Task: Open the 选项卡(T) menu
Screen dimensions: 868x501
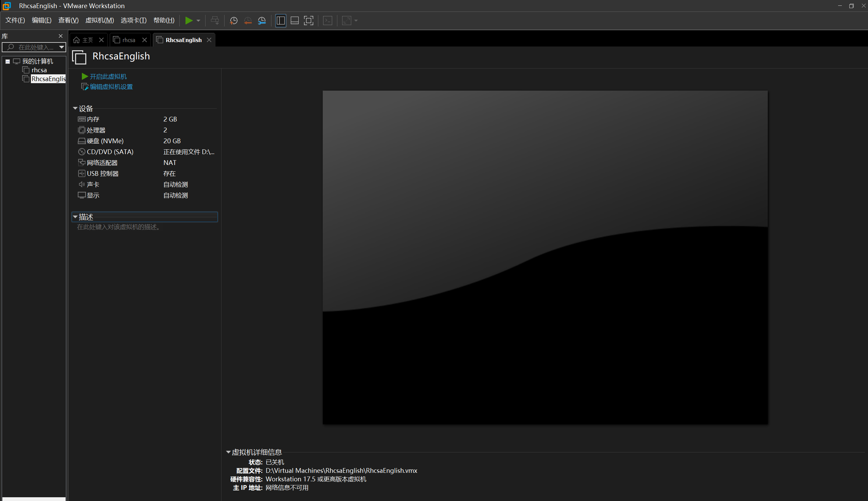Action: [134, 20]
